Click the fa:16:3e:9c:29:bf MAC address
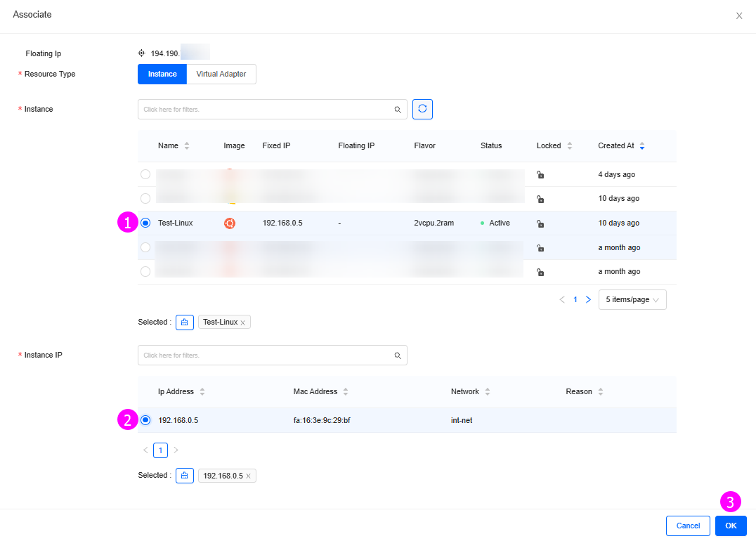This screenshot has width=756, height=541. click(x=322, y=420)
